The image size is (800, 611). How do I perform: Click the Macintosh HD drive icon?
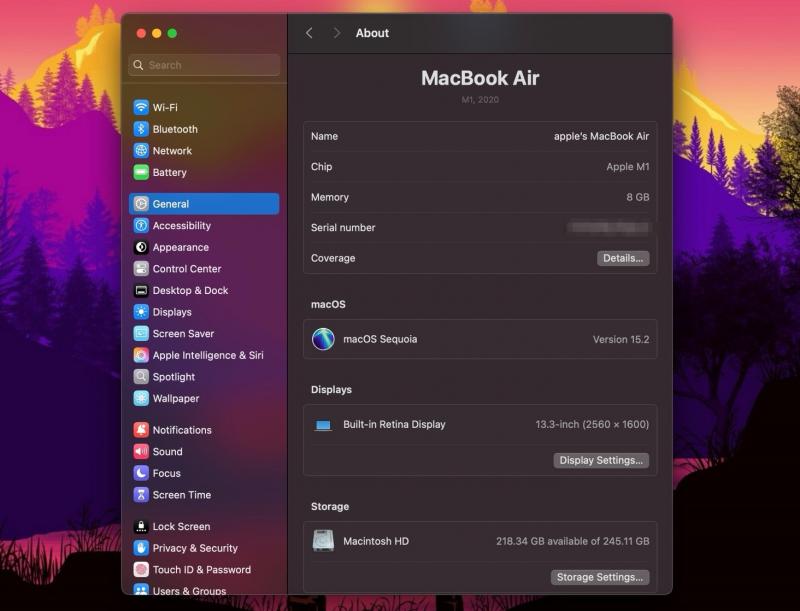(x=323, y=541)
